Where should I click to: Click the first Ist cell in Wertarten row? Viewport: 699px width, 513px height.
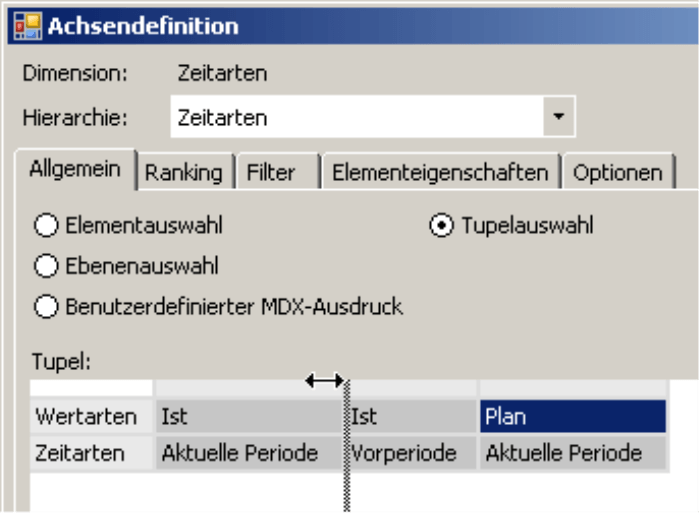pyautogui.click(x=250, y=415)
